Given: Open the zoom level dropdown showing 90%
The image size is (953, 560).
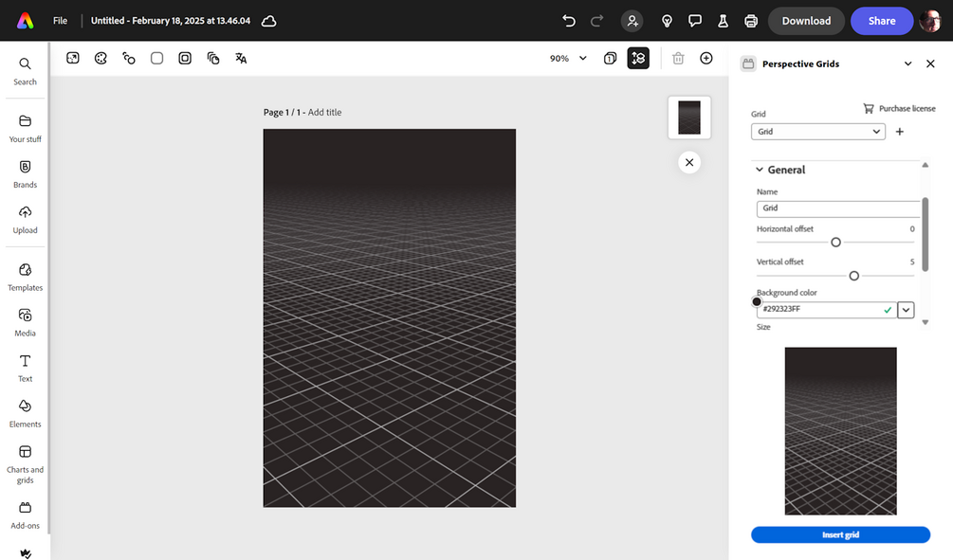Looking at the screenshot, I should pos(566,58).
